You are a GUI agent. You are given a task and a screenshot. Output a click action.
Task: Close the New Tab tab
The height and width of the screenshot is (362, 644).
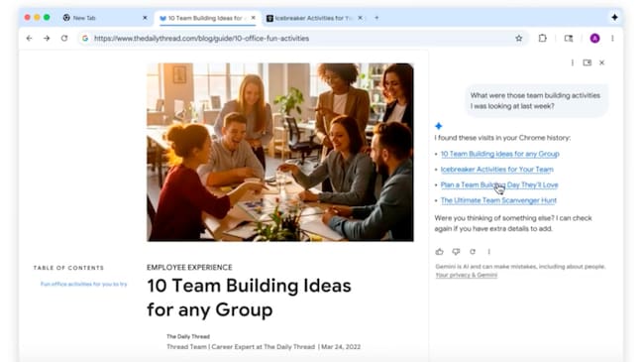coord(145,18)
